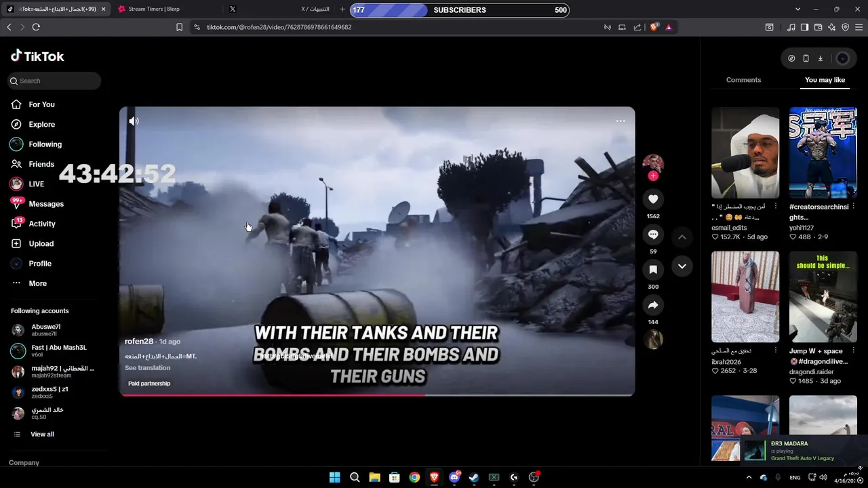Open Steam from the Windows taskbar
This screenshot has width=868, height=488.
point(474,477)
